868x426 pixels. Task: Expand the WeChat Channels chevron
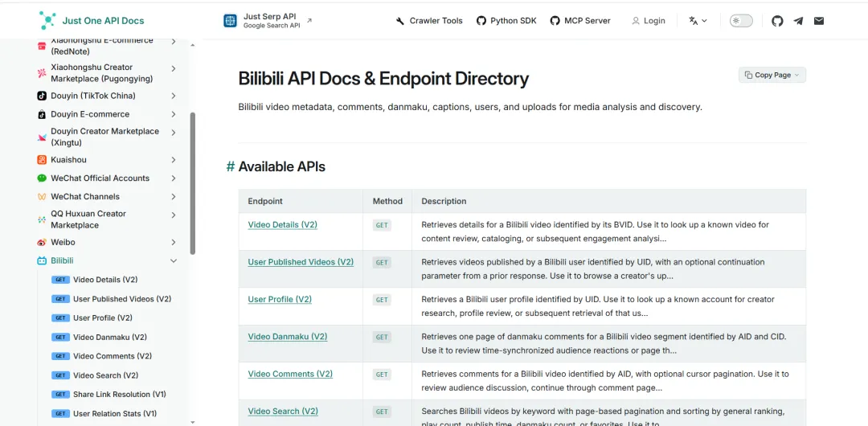[x=174, y=197]
